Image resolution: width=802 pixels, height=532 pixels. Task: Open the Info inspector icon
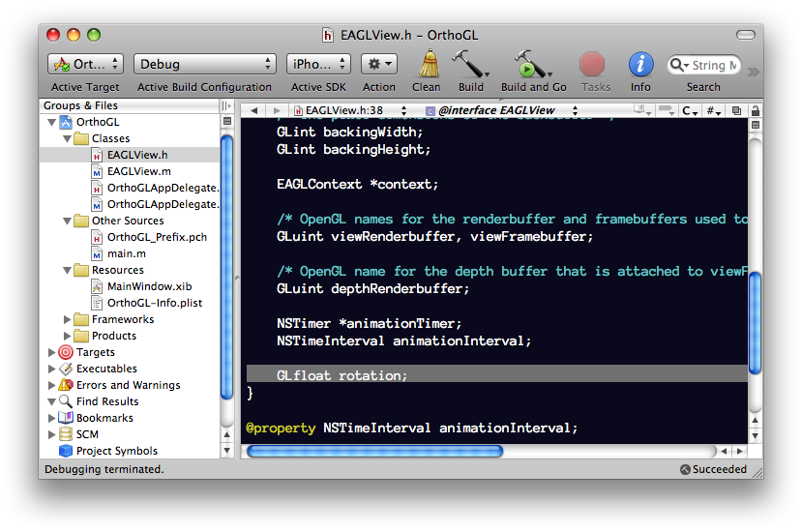tap(640, 65)
